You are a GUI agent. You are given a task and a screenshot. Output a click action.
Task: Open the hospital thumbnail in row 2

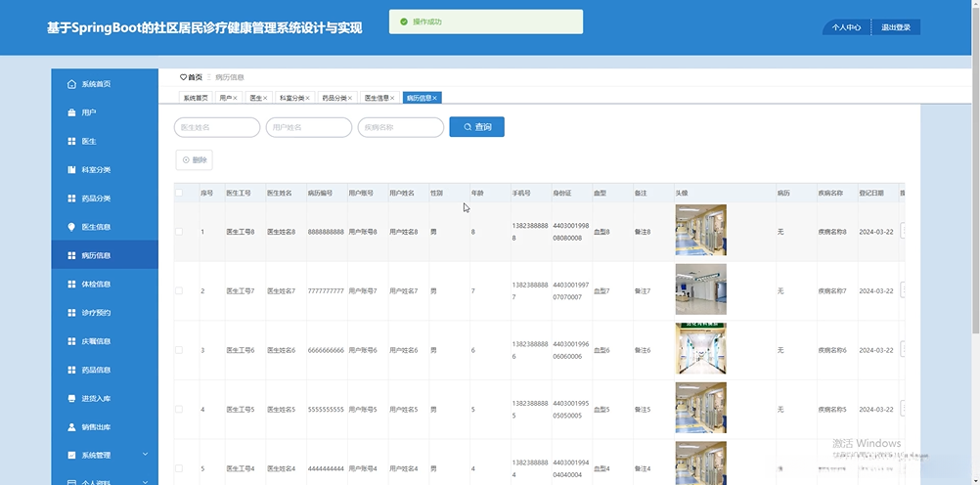[700, 289]
